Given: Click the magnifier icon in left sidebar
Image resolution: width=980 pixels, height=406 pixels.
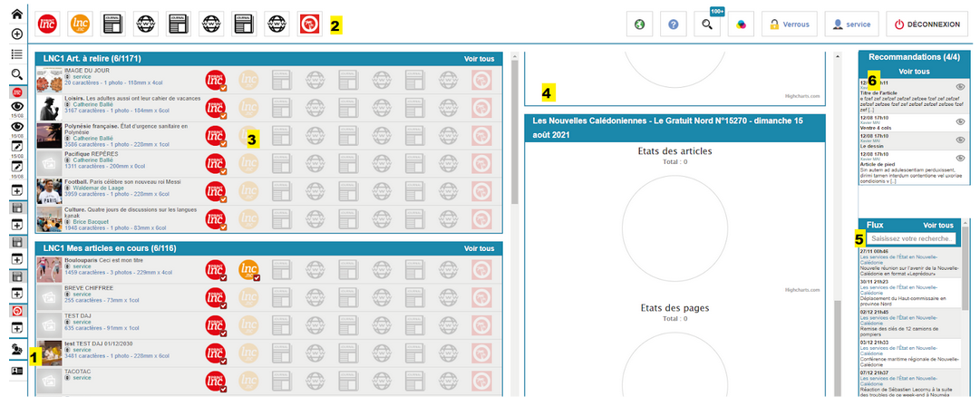Looking at the screenshot, I should click(16, 74).
